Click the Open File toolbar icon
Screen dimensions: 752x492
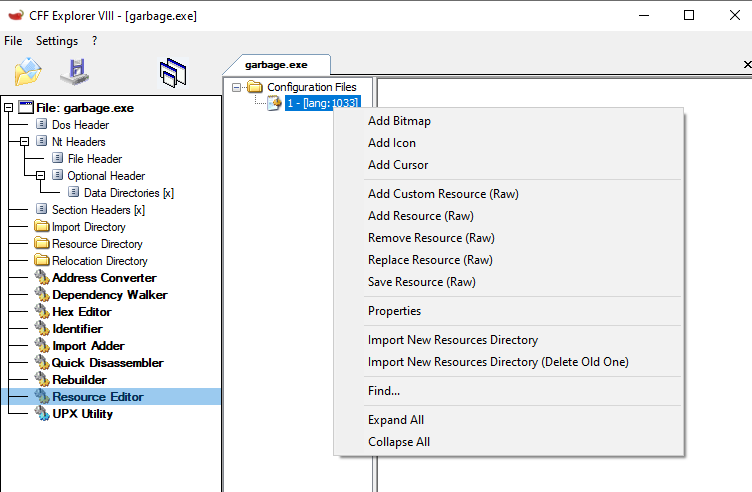(x=28, y=71)
